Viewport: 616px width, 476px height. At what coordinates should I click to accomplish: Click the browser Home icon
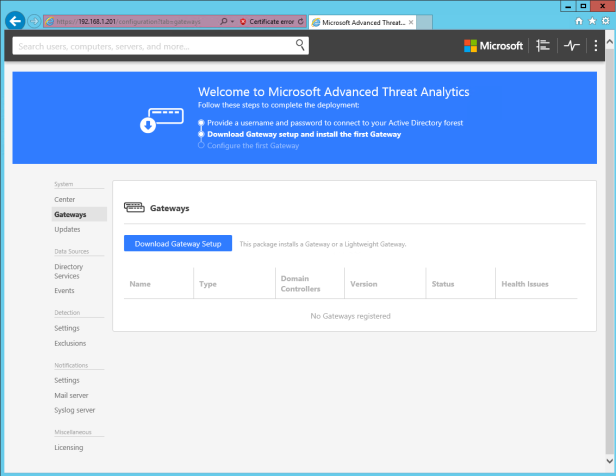[x=579, y=21]
